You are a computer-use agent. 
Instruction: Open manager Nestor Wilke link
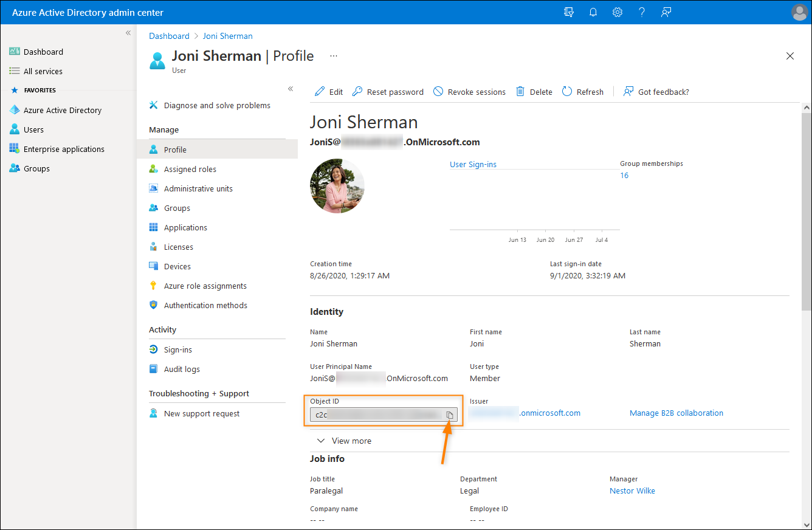[x=632, y=490]
